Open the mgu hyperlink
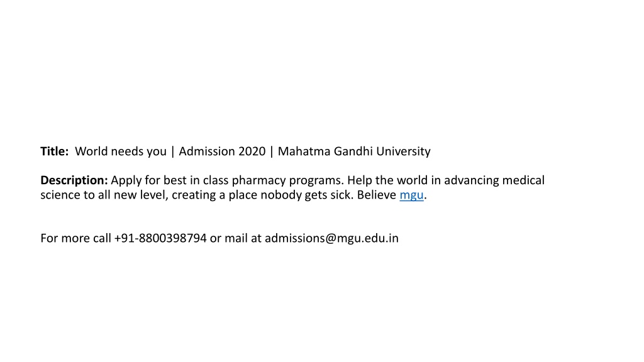This screenshot has width=644, height=362. (x=411, y=195)
